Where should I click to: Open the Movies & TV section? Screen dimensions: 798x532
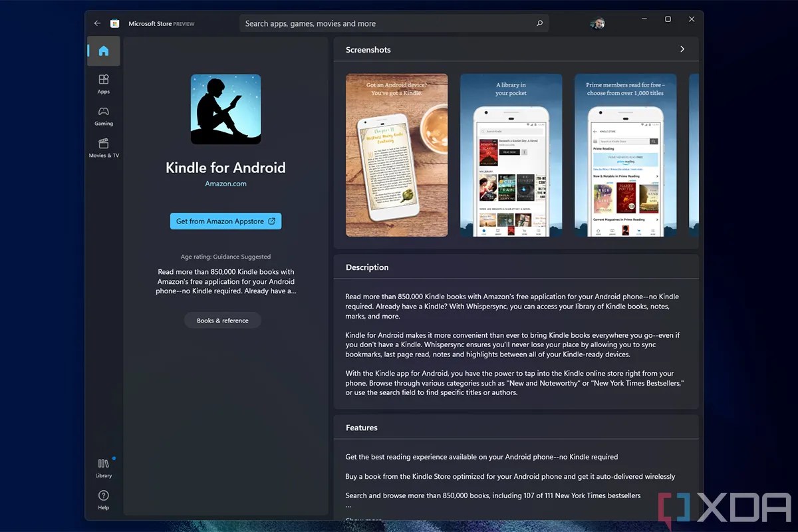click(x=104, y=148)
